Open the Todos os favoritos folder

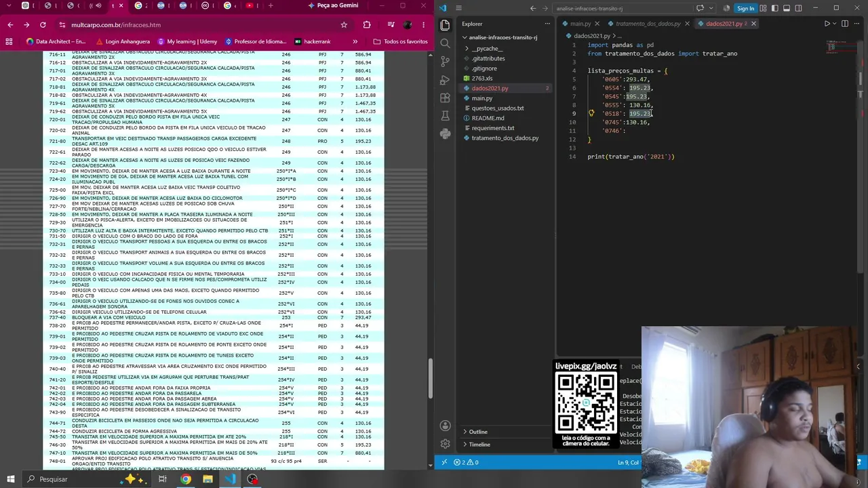click(401, 41)
